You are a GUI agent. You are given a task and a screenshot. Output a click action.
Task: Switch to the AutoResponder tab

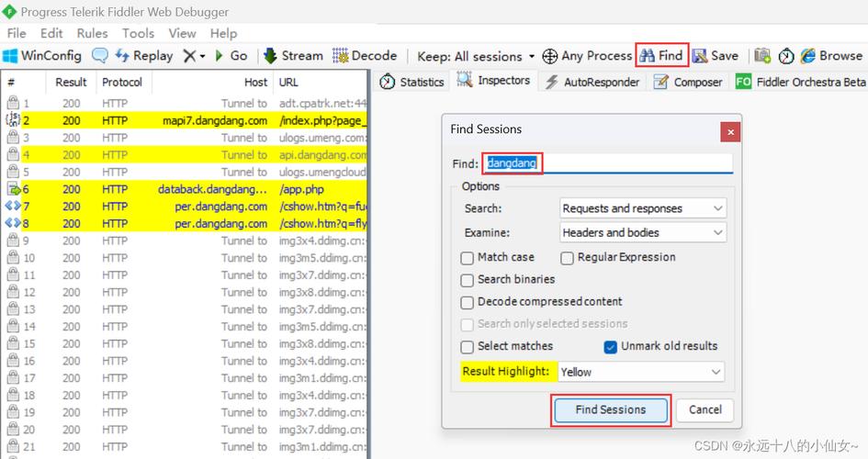(x=592, y=82)
